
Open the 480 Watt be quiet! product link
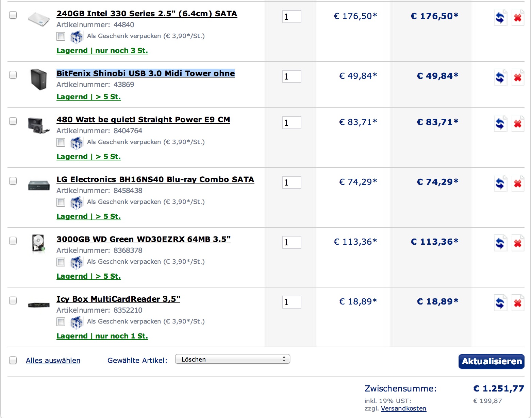143,120
